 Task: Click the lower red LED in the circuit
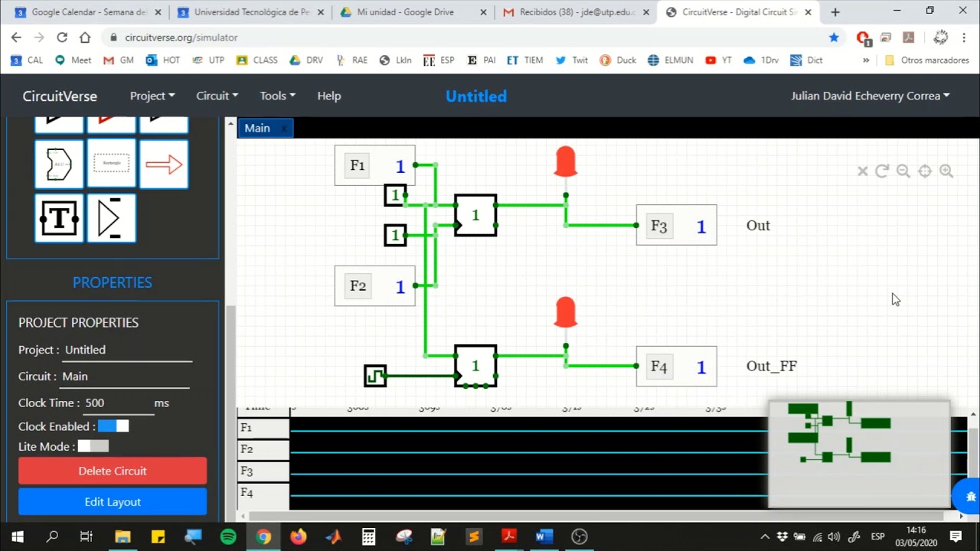point(565,312)
